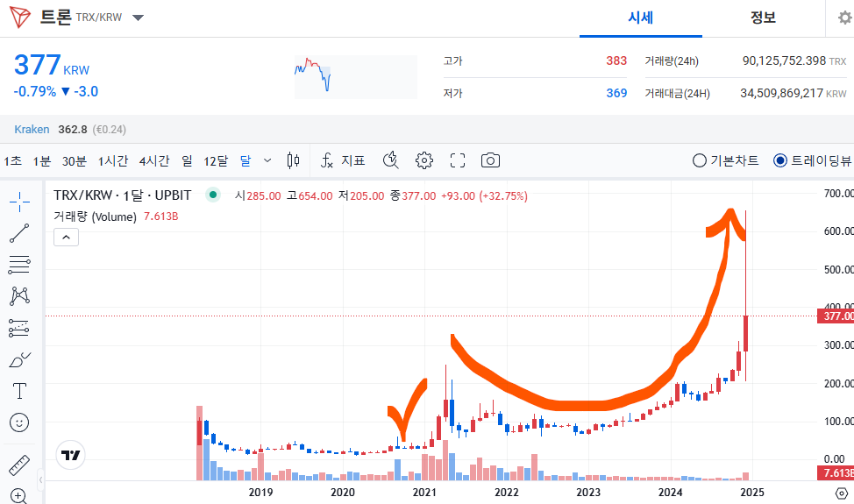The width and height of the screenshot is (854, 504).
Task: Take a chart snapshot with camera icon
Action: (x=490, y=160)
